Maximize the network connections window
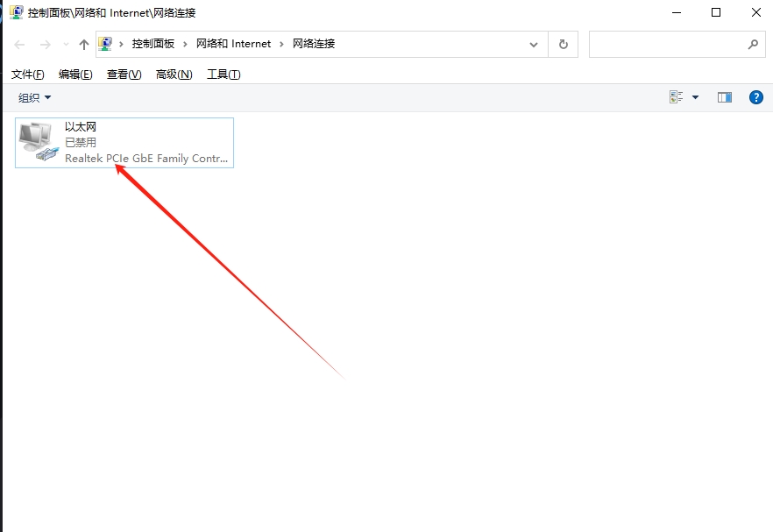773x532 pixels. point(716,12)
